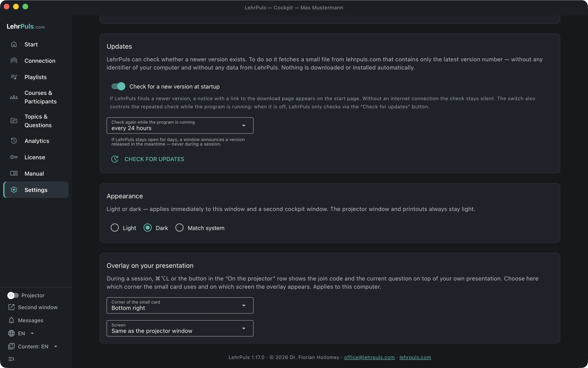Open the Start page
The width and height of the screenshot is (588, 368).
[x=36, y=44]
